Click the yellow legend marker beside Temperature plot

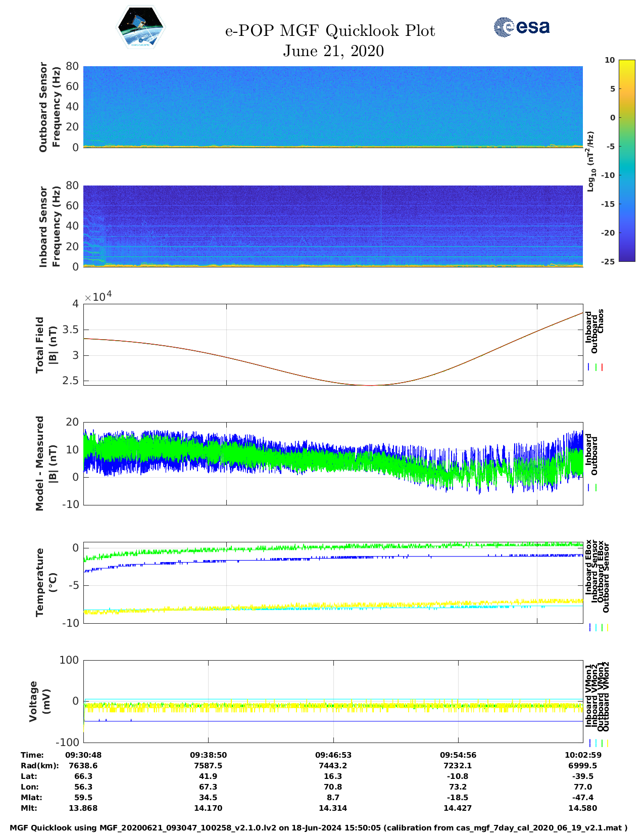coord(607,628)
